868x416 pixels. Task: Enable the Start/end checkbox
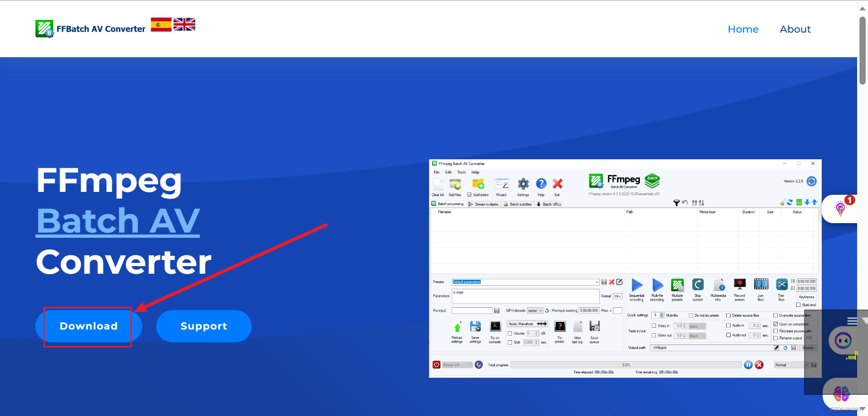pos(799,305)
